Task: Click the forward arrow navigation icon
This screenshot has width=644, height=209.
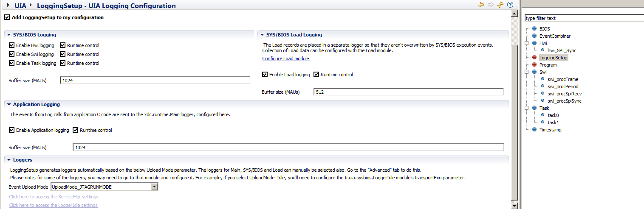Action: tap(491, 5)
